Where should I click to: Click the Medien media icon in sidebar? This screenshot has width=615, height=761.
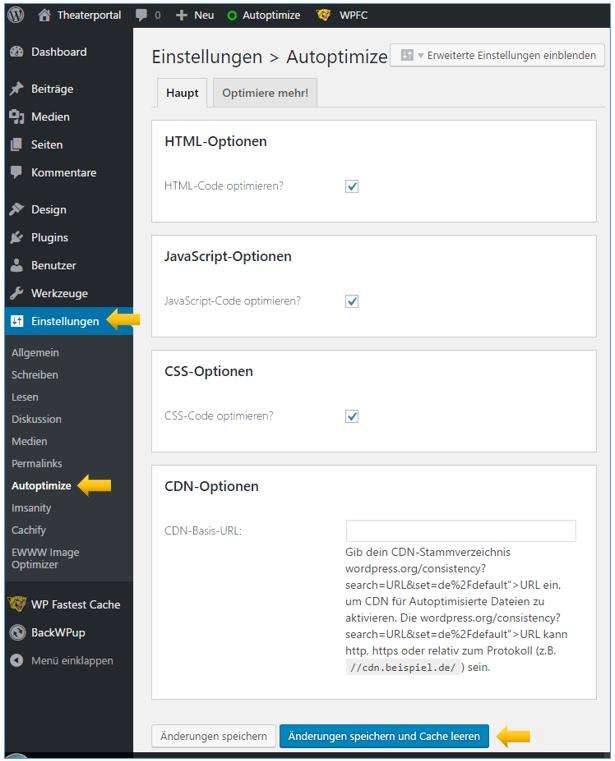coord(16,117)
